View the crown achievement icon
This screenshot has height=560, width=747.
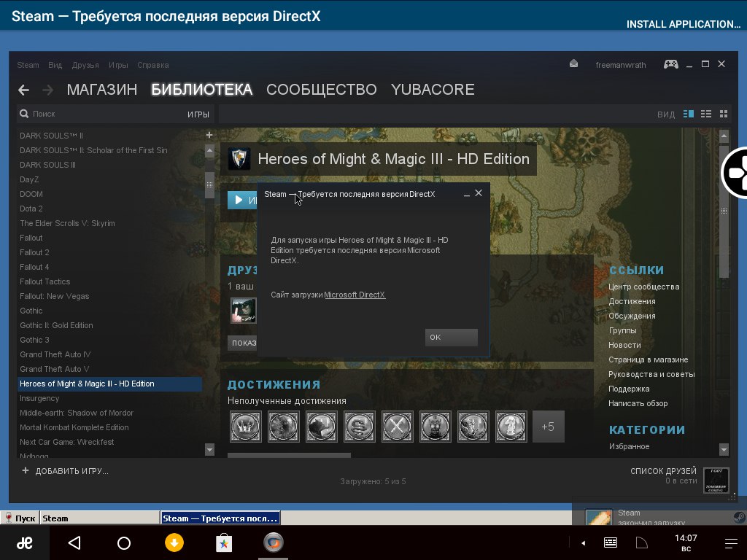(x=245, y=426)
